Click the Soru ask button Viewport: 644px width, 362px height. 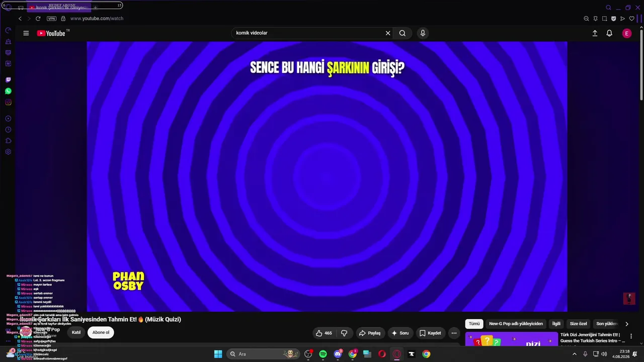400,333
